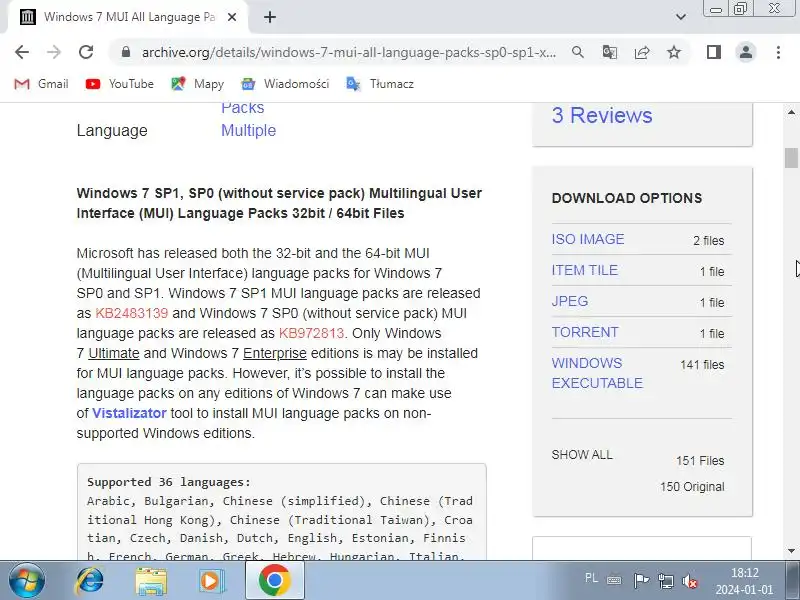800x600 pixels.
Task: Click page scrollbar down arrow
Action: [791, 551]
